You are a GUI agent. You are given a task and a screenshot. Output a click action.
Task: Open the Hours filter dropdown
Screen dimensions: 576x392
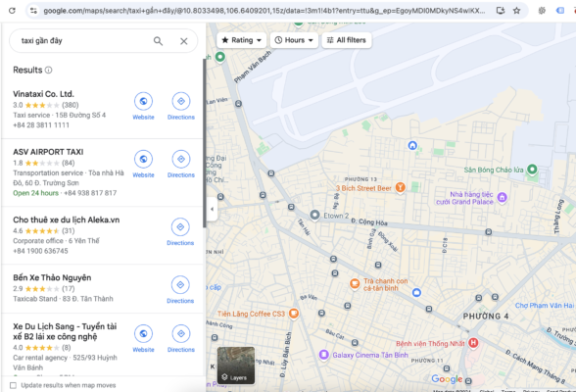click(x=294, y=40)
